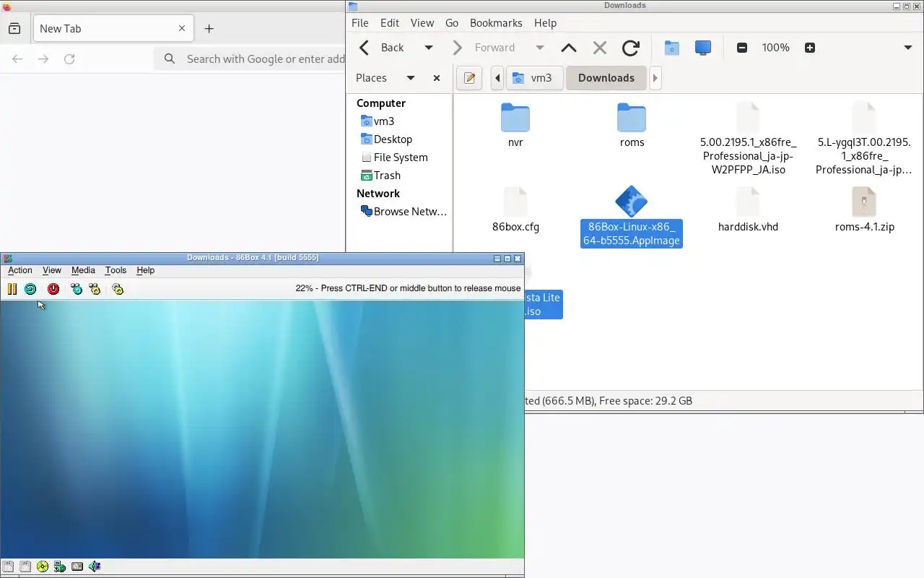Click the browser search address field

(x=250, y=59)
